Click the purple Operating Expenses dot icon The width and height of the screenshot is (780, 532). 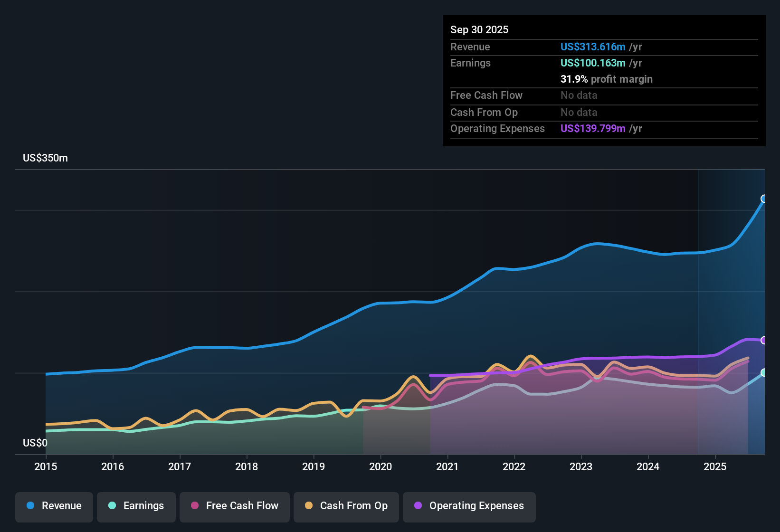click(417, 506)
